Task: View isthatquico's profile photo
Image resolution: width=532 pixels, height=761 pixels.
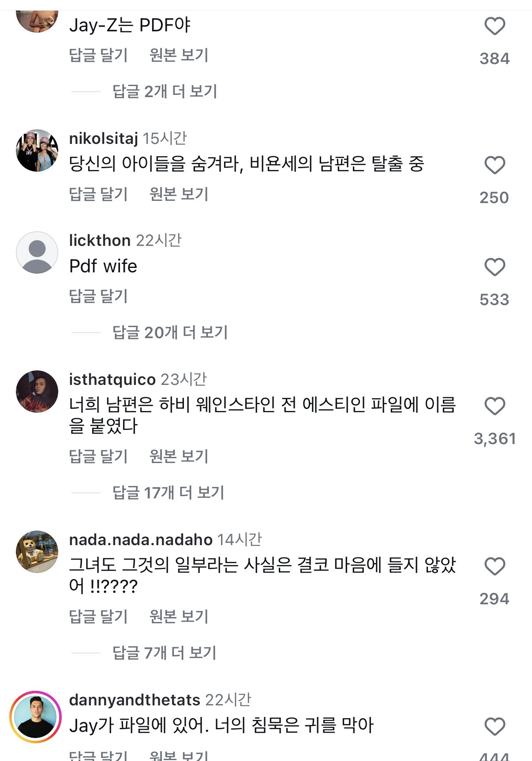Action: coord(37,392)
